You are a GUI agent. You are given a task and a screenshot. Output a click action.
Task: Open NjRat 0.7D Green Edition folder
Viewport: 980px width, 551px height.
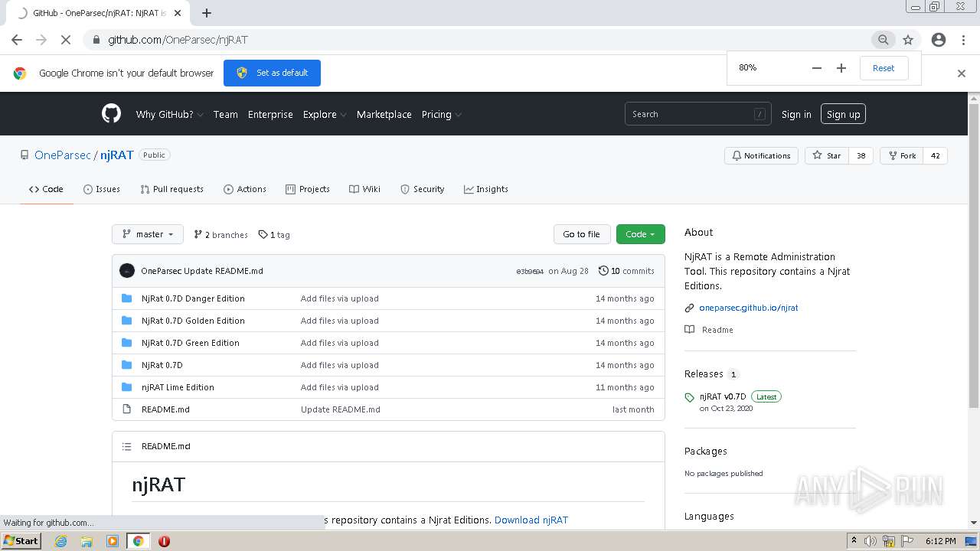tap(191, 343)
